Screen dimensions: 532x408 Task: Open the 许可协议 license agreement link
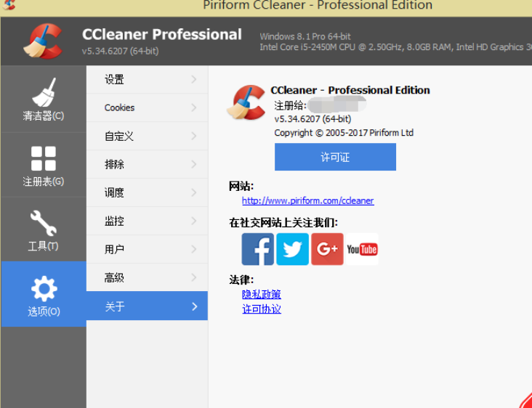(262, 309)
